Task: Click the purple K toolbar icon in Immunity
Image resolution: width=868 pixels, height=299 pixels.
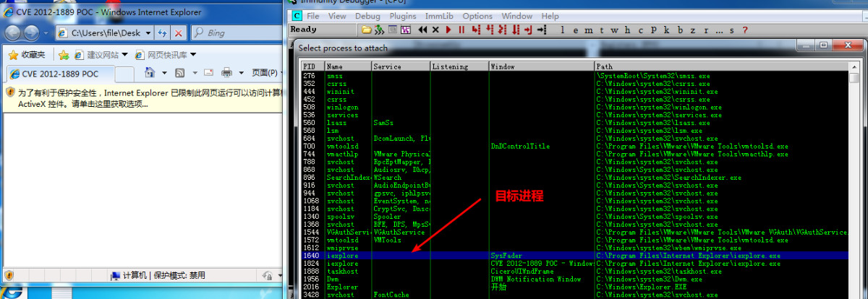Action: [406, 30]
